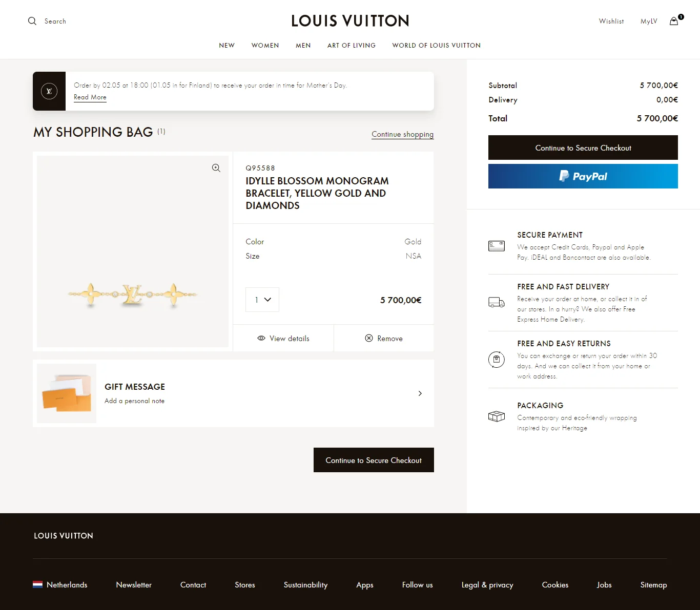
Task: Open the ART OF LIVING menu
Action: click(352, 46)
